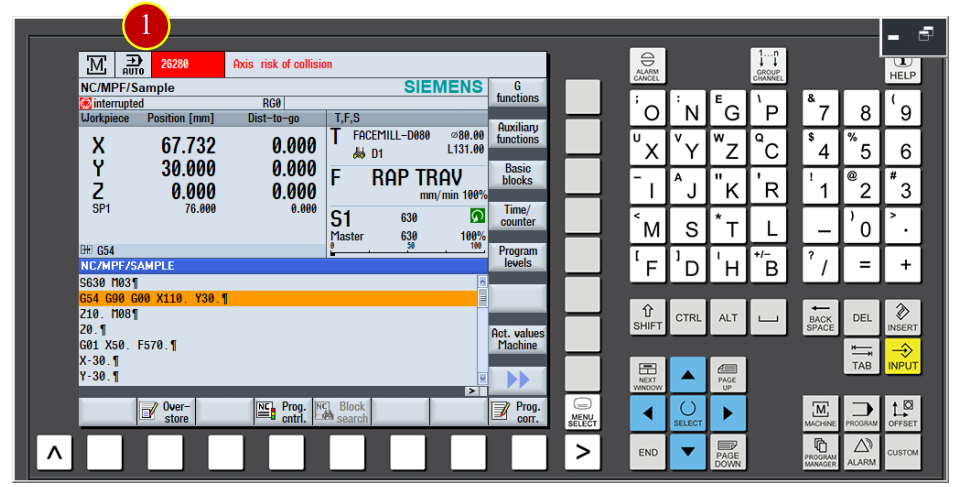Click the NEXT WINDOW key

[647, 375]
